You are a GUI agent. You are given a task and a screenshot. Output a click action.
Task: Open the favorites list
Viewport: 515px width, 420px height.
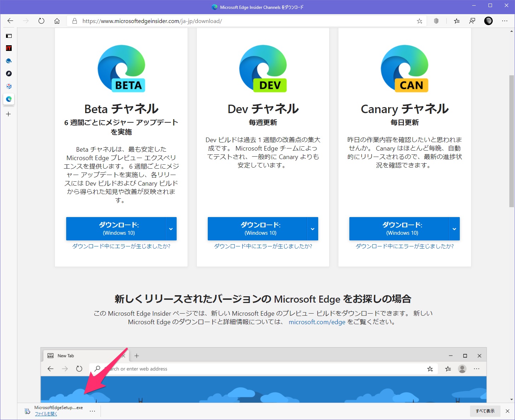(x=457, y=21)
